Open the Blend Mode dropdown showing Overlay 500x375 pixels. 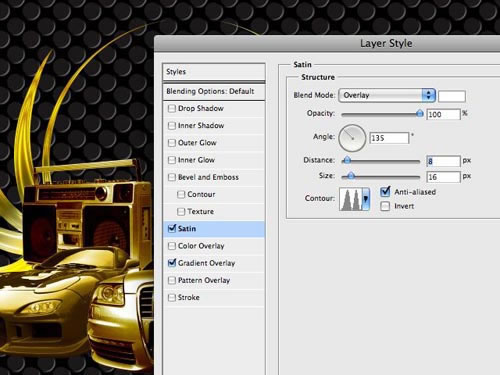[x=387, y=95]
